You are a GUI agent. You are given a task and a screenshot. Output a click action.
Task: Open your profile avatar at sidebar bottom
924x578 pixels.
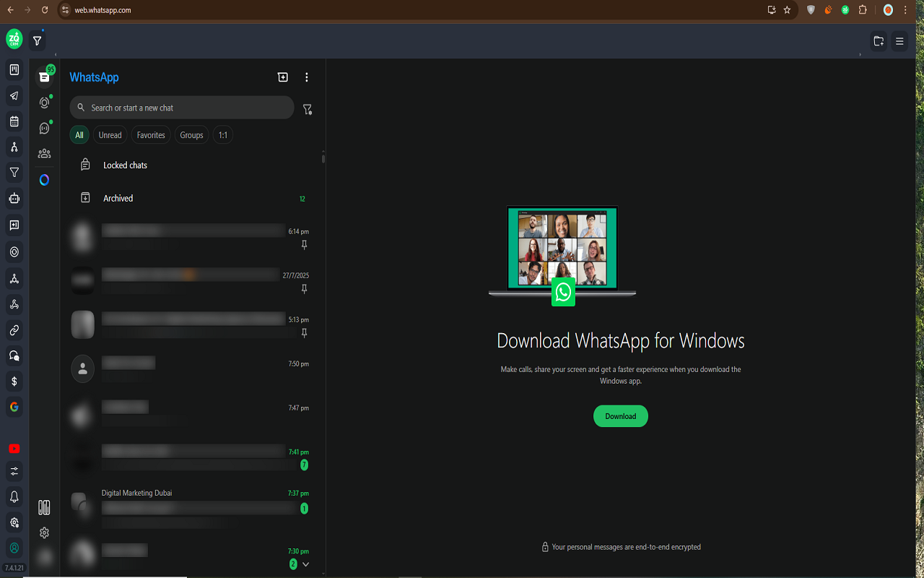point(44,557)
